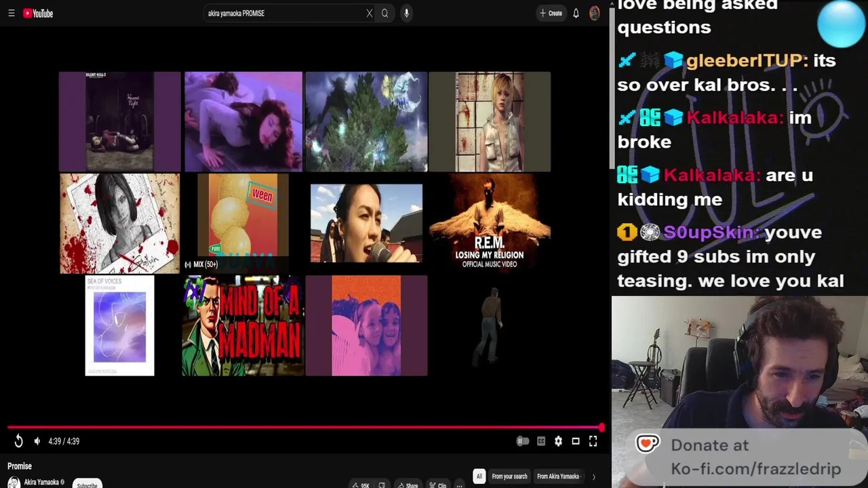This screenshot has height=488, width=868.
Task: Toggle the autoplay switch
Action: pyautogui.click(x=522, y=441)
